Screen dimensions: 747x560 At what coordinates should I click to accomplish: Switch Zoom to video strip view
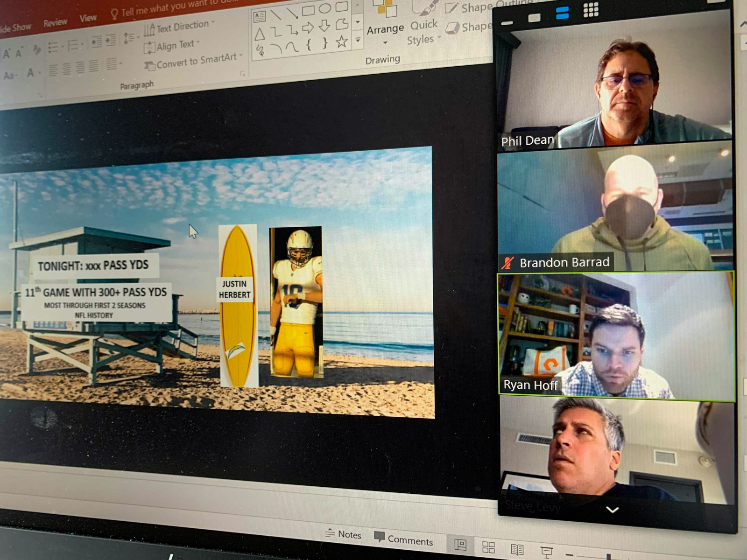tap(562, 14)
